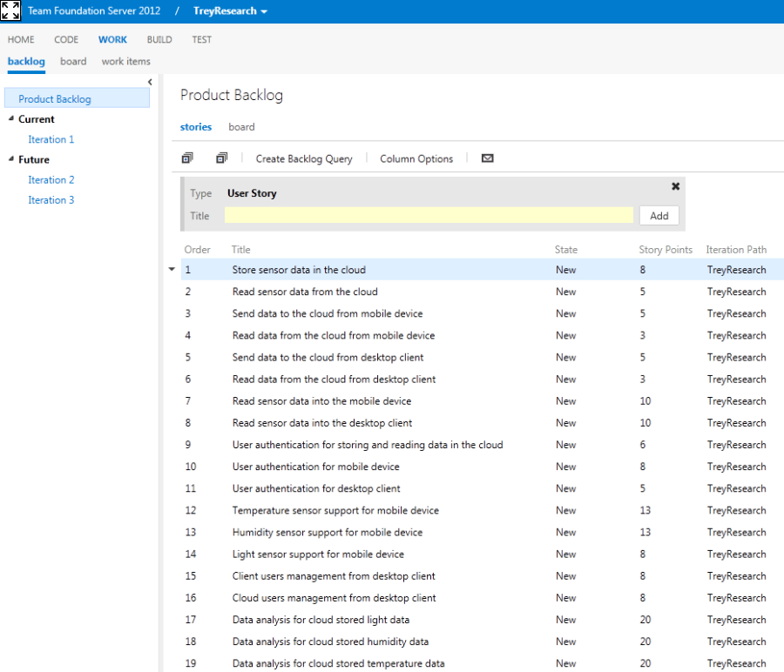
Task: Switch to the work items tab
Action: click(125, 62)
